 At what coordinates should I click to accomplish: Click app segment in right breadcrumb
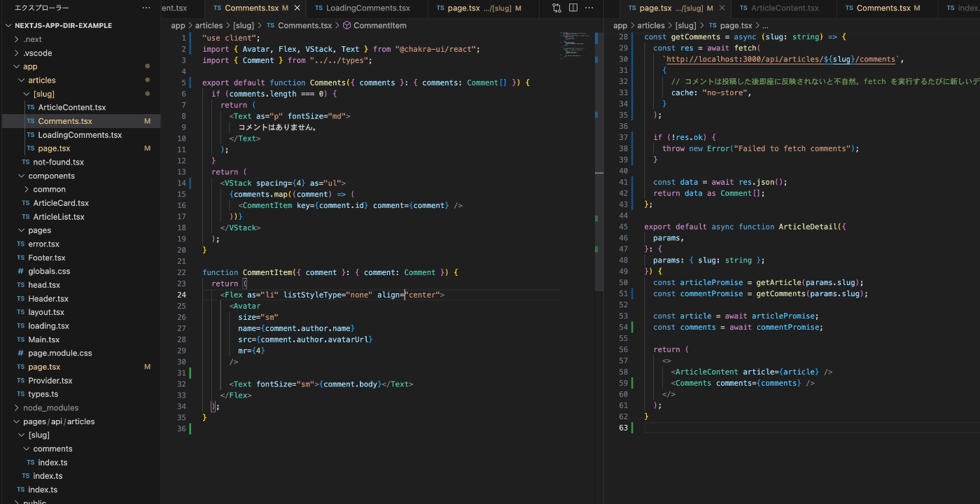tap(620, 25)
